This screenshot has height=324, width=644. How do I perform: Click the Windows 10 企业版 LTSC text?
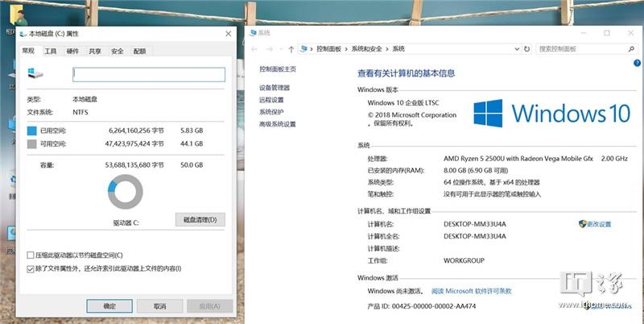(x=403, y=103)
